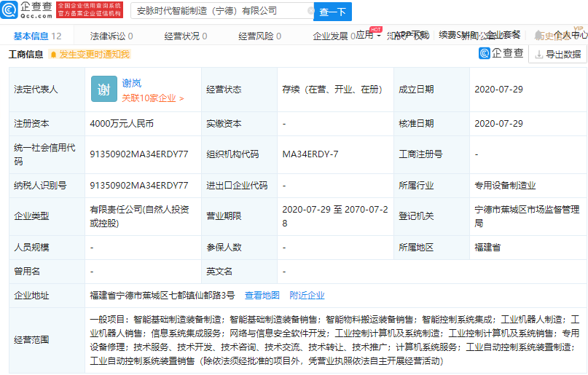Image resolution: width=588 pixels, height=375 pixels.
Task: Click the 附近企业 link
Action: [307, 295]
